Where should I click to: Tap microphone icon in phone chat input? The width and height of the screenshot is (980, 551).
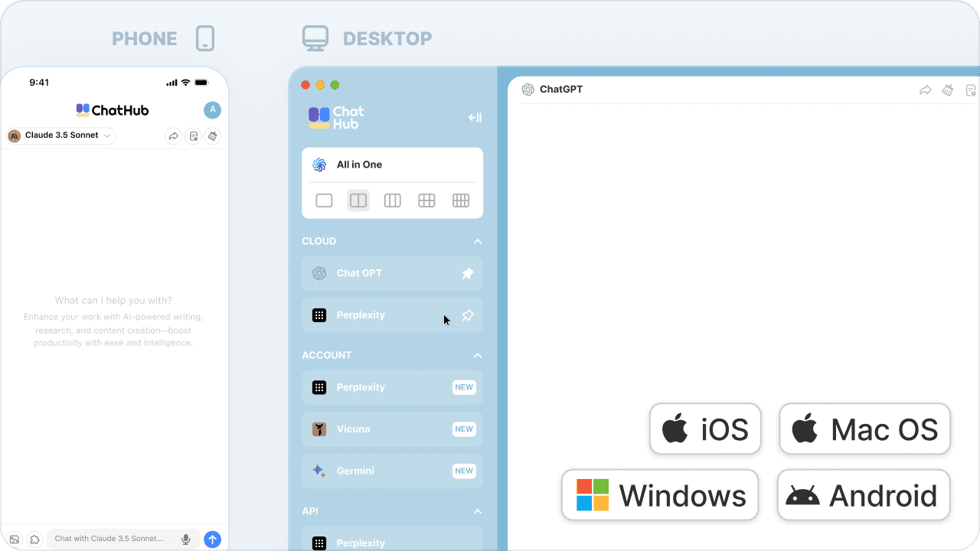(185, 540)
